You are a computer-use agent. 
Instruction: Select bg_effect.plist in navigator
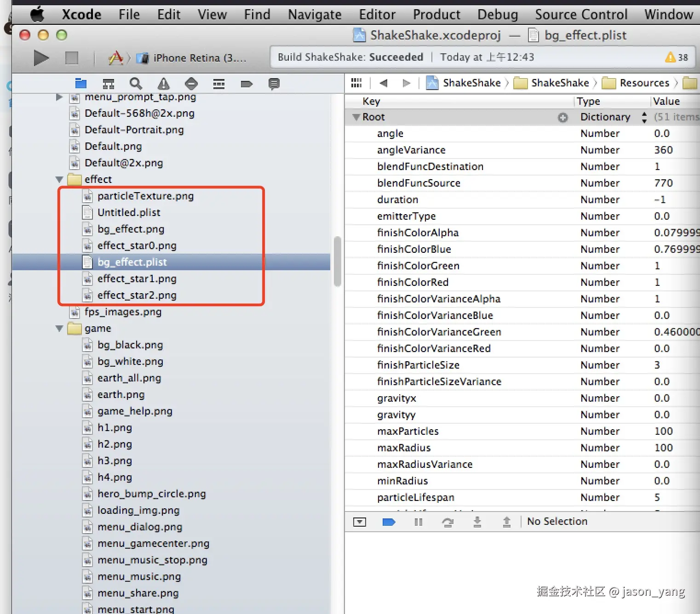[171, 262]
